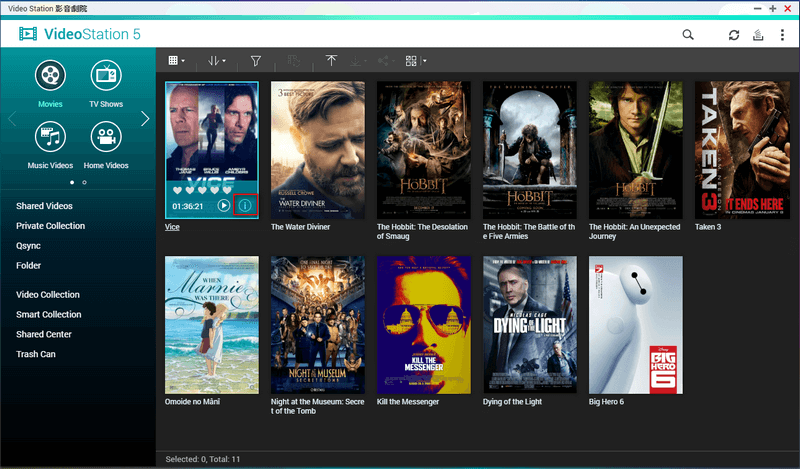Image resolution: width=800 pixels, height=469 pixels.
Task: Select first category page dot
Action: pos(72,182)
